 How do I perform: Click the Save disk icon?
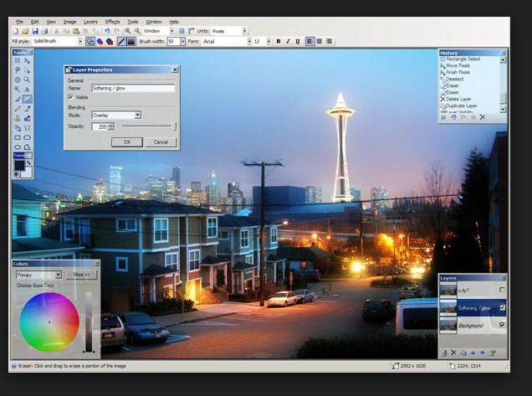point(34,31)
